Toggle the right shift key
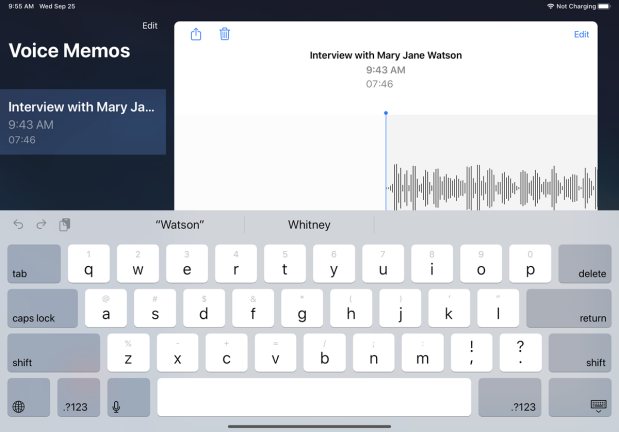 click(580, 353)
